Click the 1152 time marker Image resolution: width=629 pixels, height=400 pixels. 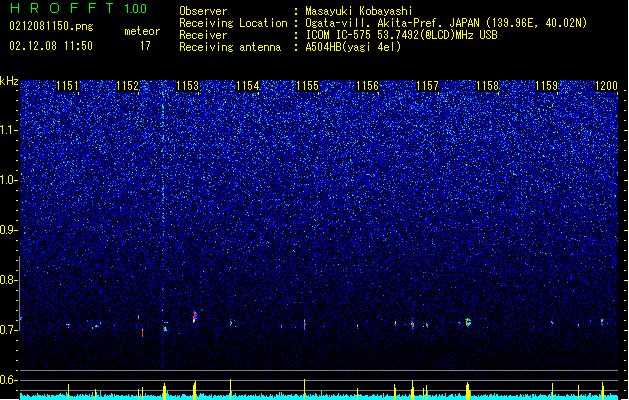point(127,86)
